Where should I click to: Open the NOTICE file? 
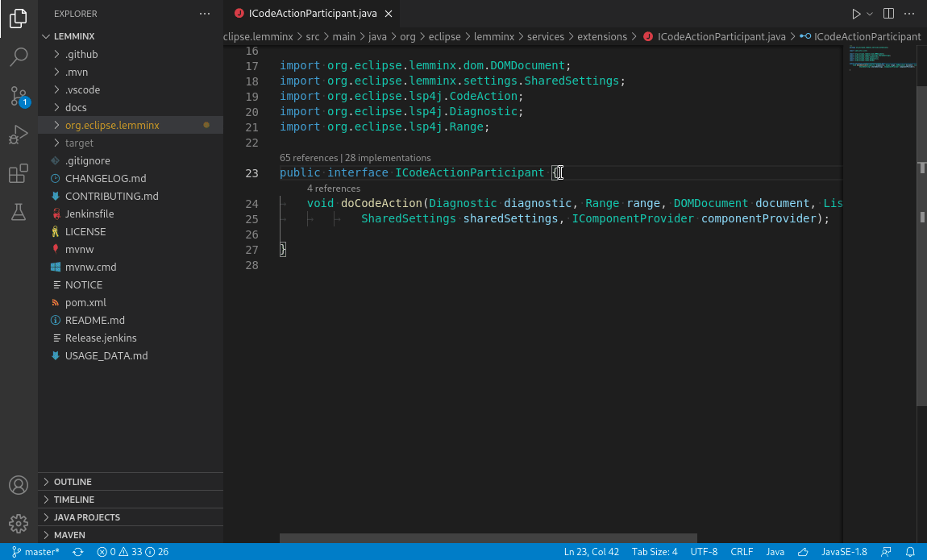[x=131, y=284]
